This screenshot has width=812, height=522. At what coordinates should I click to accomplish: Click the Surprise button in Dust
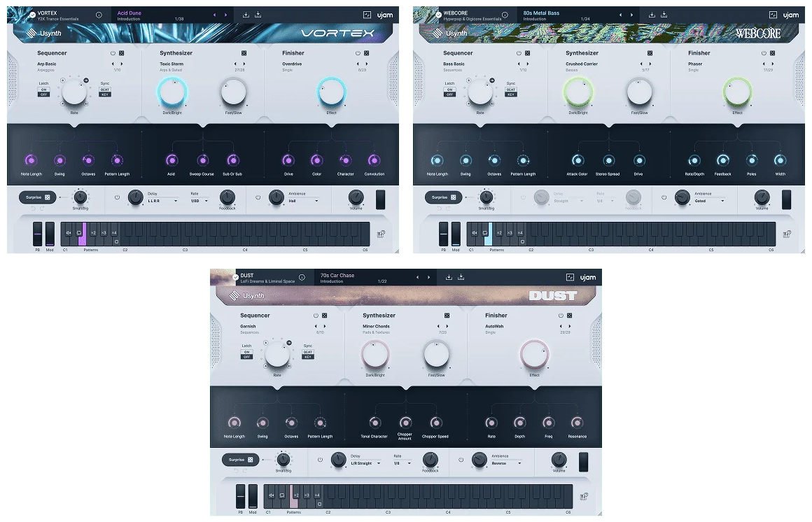tap(241, 460)
